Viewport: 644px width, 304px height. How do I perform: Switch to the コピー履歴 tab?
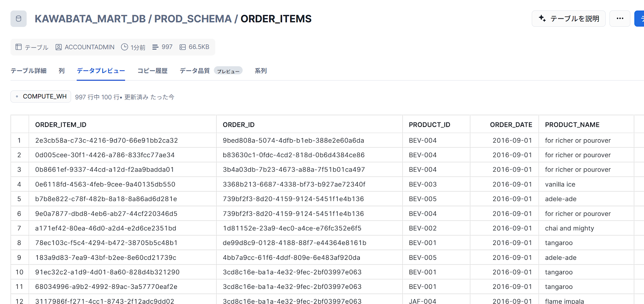(152, 71)
